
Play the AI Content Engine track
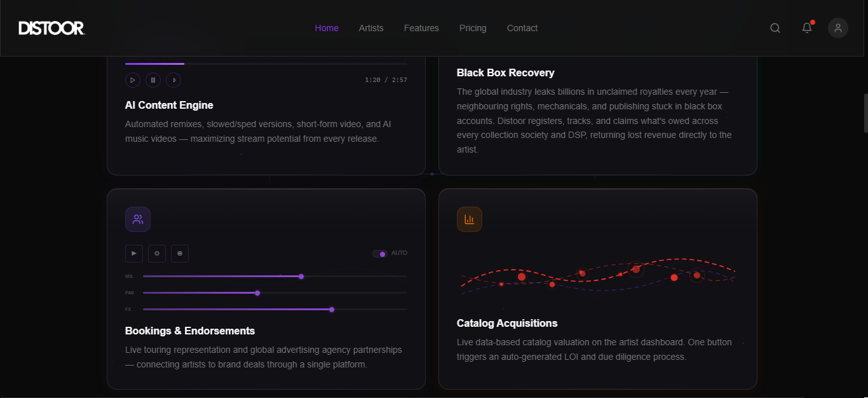[133, 80]
